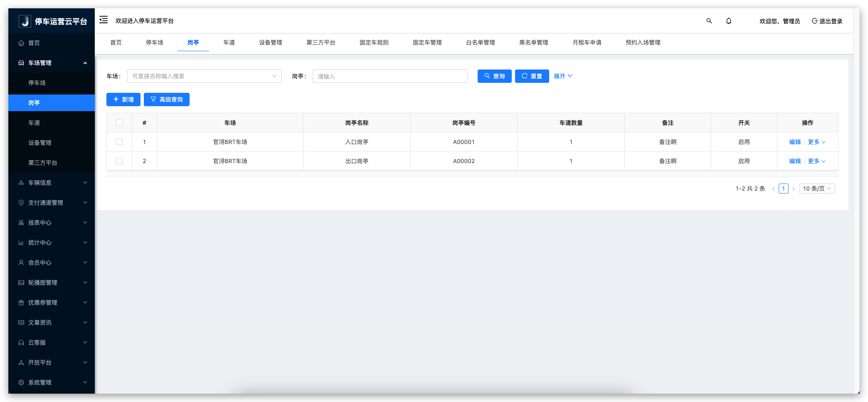Switch to the 固定车管理 tab
Screen dimensions: 868x402
point(427,42)
